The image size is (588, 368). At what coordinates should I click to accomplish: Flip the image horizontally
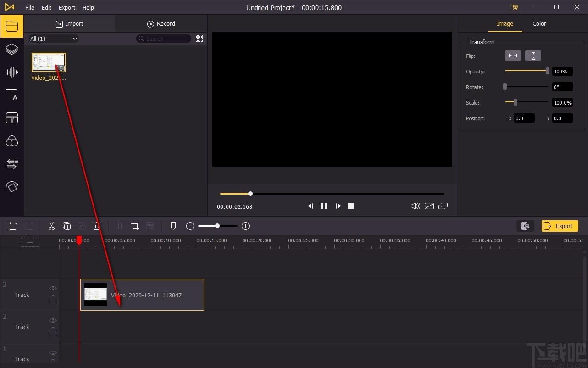513,56
